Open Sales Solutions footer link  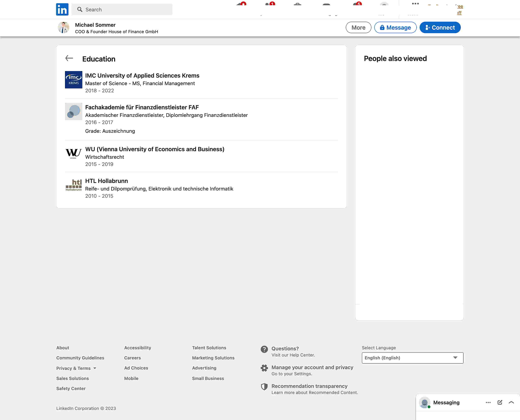click(x=73, y=378)
